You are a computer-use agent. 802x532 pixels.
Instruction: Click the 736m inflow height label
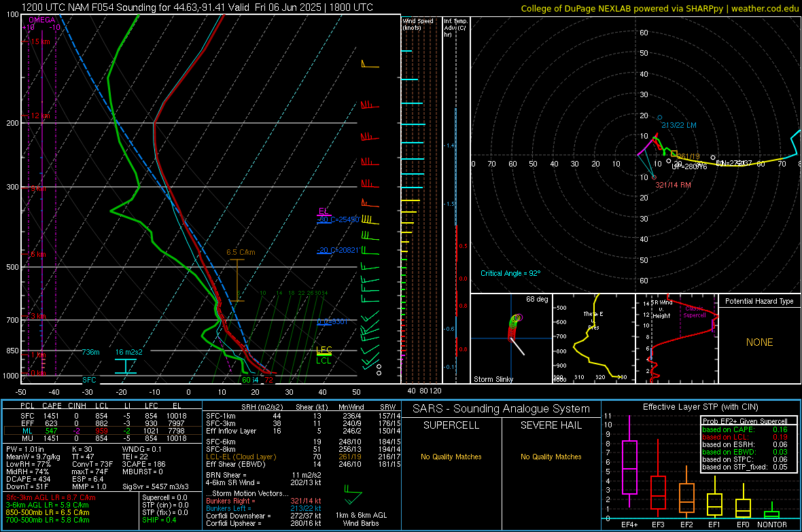[x=90, y=352]
